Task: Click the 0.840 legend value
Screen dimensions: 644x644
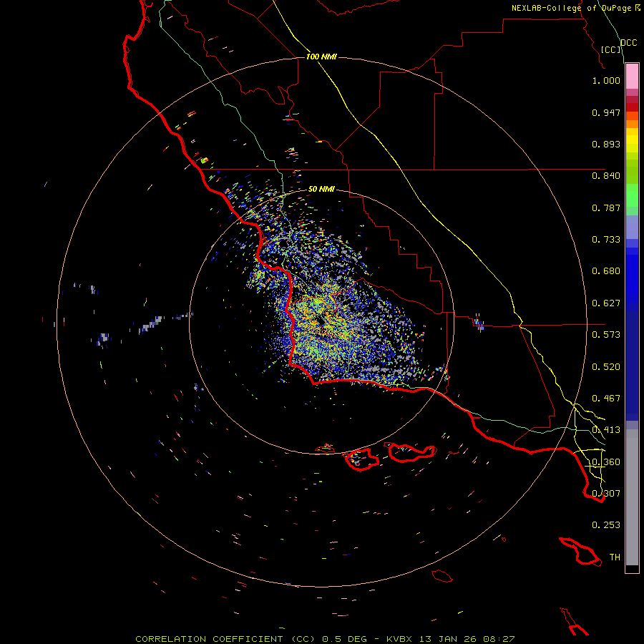Action: 606,176
